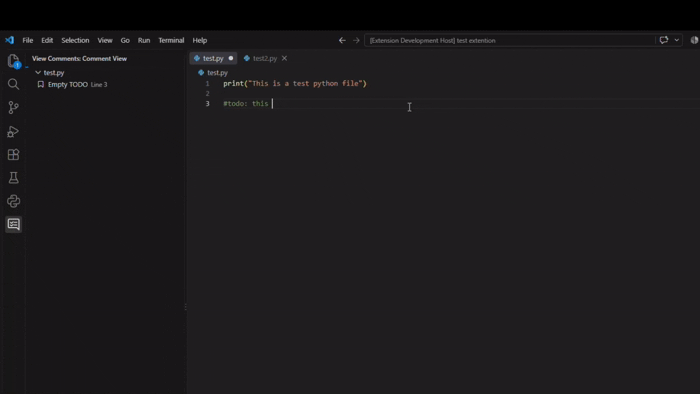Click the VS Code logo icon
This screenshot has height=394, width=700.
tap(9, 40)
